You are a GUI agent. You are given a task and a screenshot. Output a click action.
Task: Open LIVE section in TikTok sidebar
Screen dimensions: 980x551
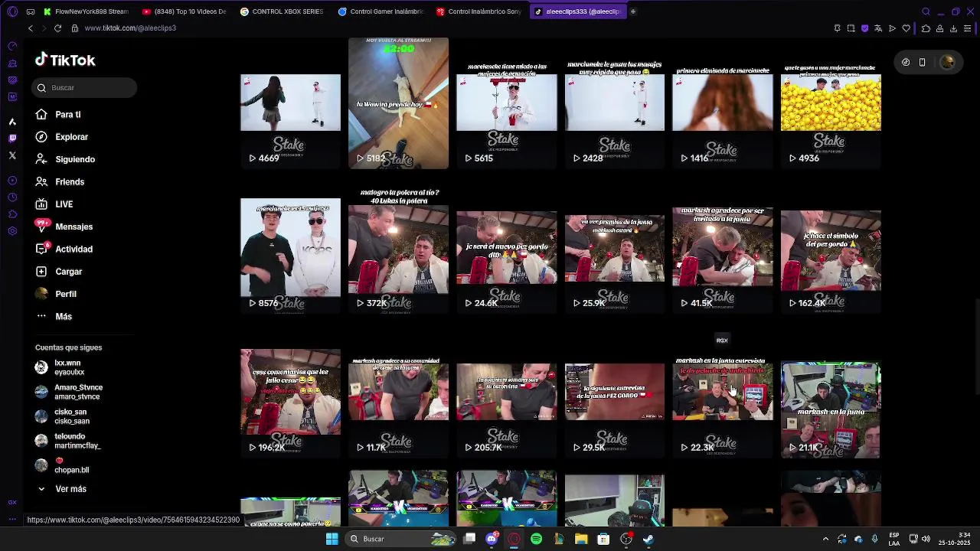coord(54,204)
